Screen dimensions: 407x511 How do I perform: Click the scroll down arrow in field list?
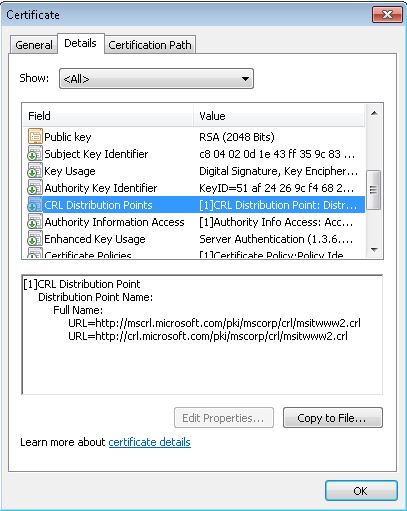click(374, 250)
